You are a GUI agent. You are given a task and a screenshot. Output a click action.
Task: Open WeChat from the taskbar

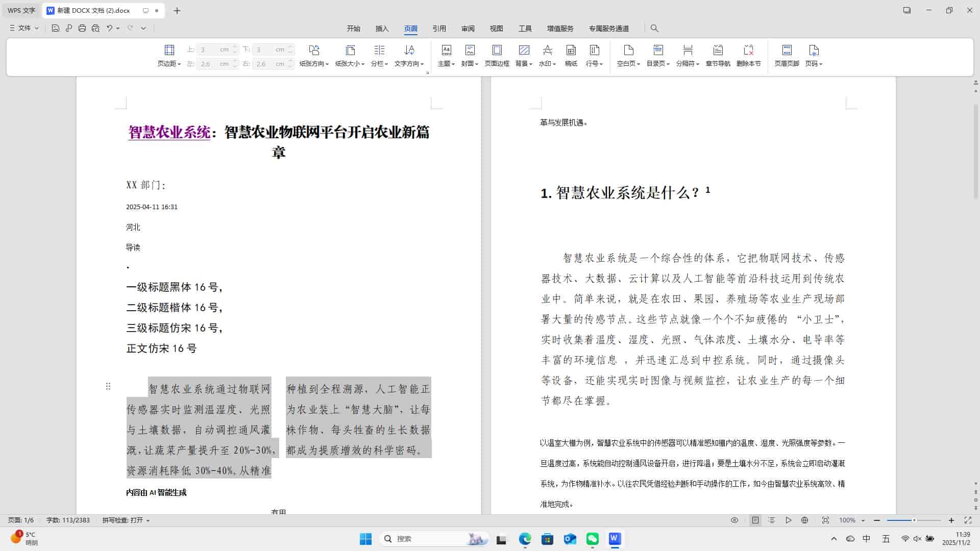[592, 539]
